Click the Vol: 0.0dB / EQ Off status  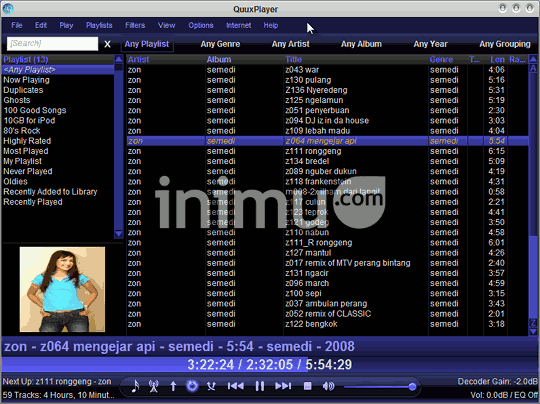click(x=504, y=395)
